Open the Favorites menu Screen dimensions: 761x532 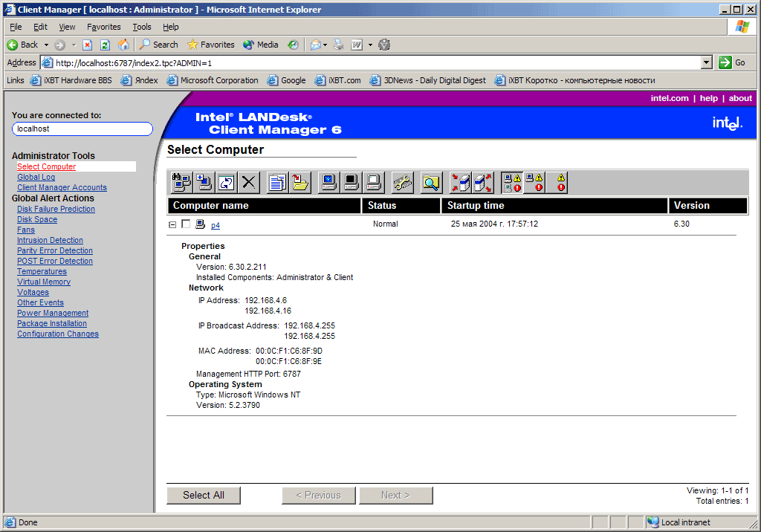pyautogui.click(x=104, y=27)
